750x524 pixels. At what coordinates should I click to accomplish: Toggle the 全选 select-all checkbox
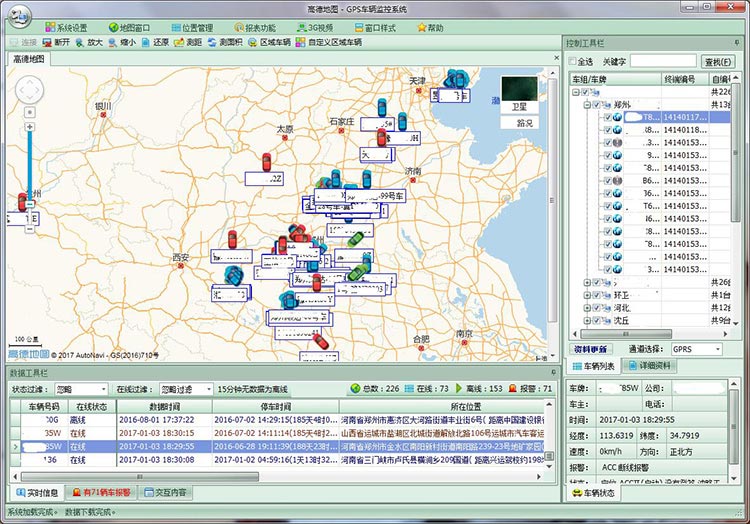point(572,61)
